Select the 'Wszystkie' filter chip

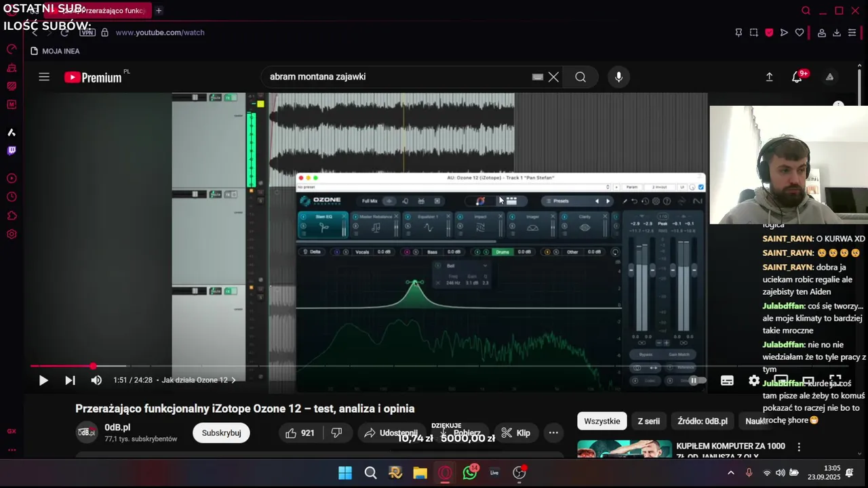602,421
